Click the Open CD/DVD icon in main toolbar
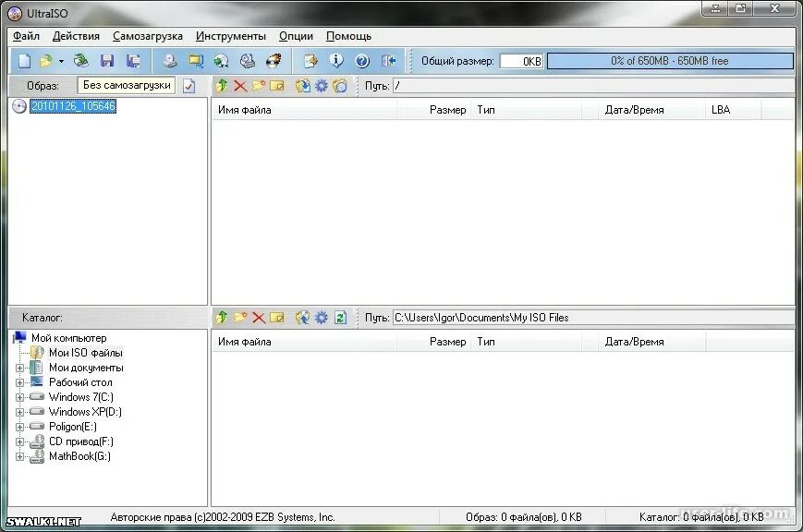The height and width of the screenshot is (532, 803). coord(81,61)
